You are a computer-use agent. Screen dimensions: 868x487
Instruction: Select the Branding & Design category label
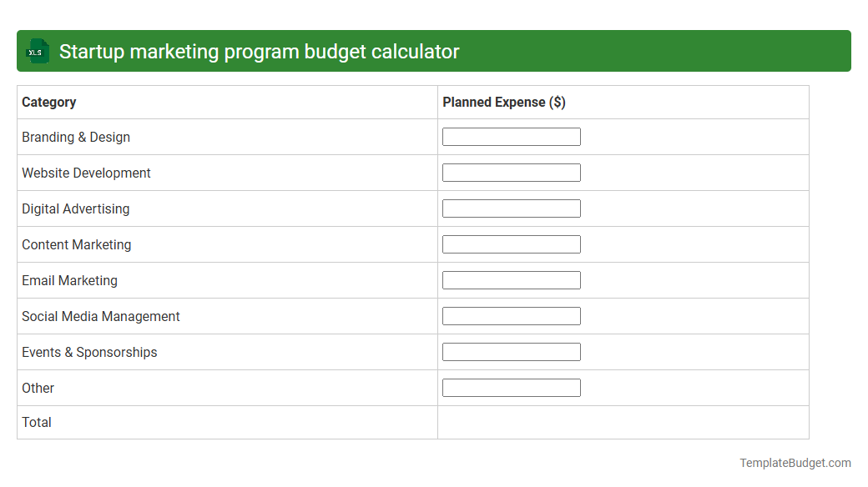click(x=76, y=137)
